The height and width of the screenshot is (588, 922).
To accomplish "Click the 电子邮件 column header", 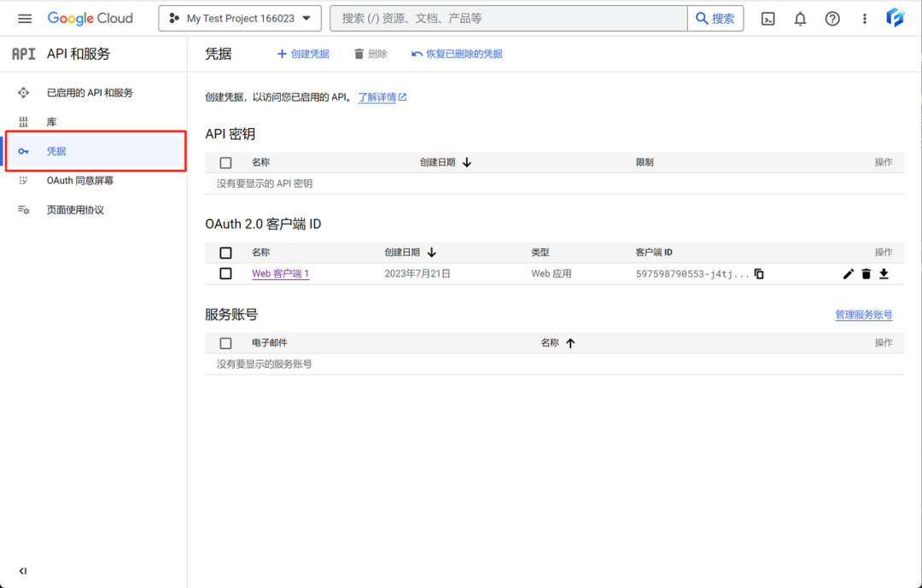I will 269,343.
